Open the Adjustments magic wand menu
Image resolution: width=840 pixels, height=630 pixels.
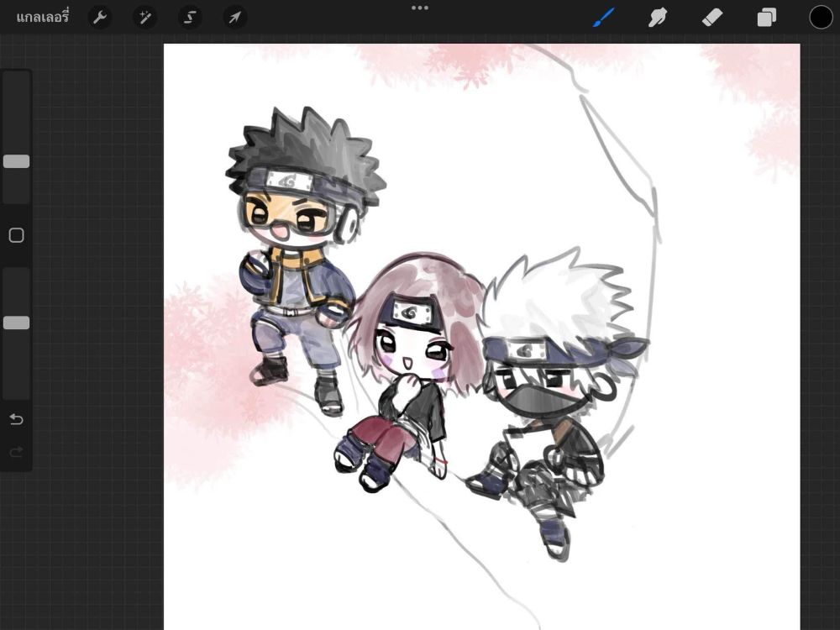pyautogui.click(x=144, y=18)
